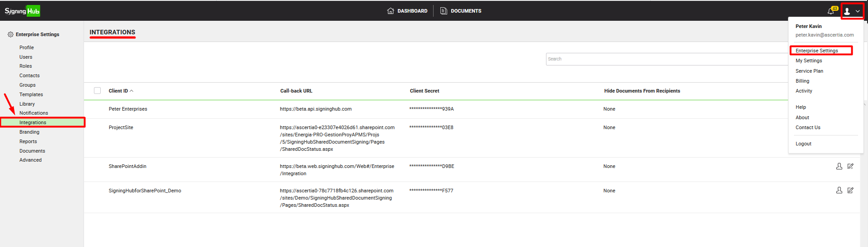Screen dimensions: 868x247
Task: Open Templates in the sidebar
Action: pos(31,94)
